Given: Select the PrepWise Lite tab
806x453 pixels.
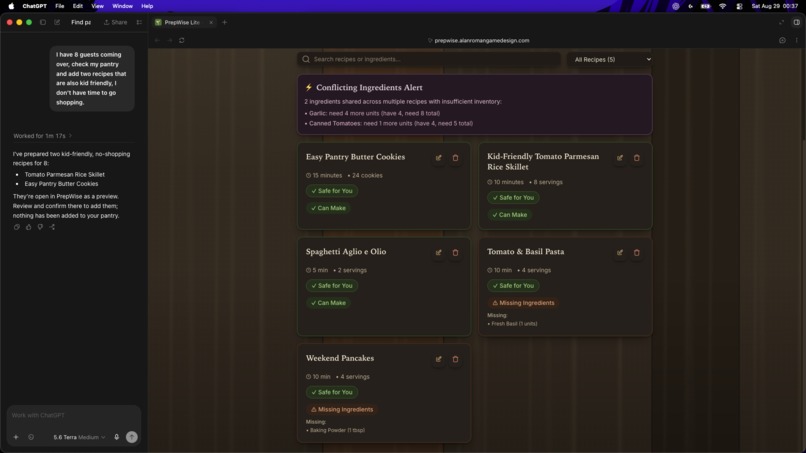Looking at the screenshot, I should click(184, 23).
